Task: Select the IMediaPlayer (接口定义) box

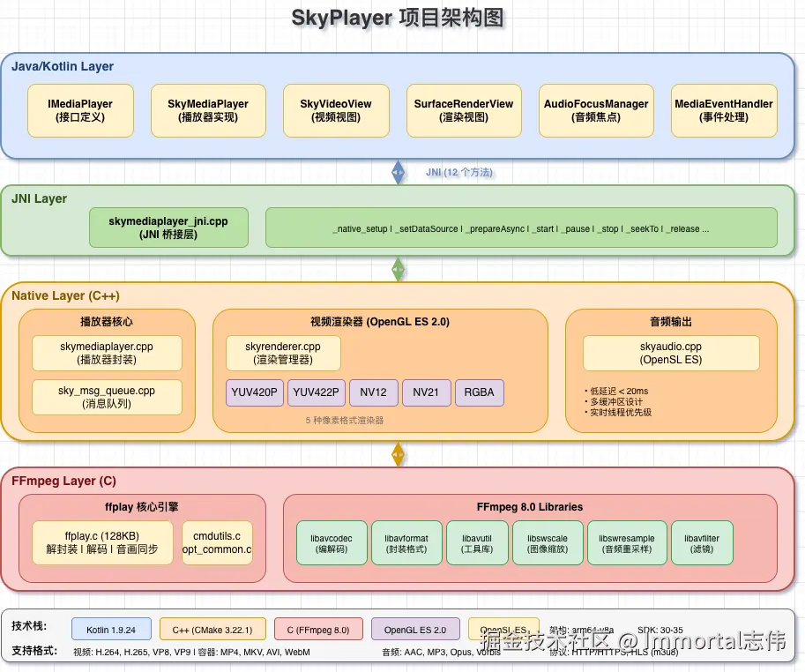Action: 80,110
